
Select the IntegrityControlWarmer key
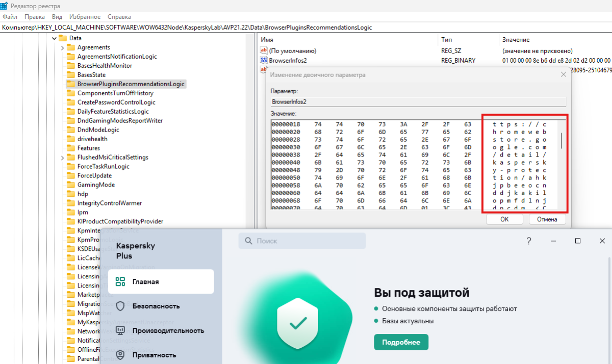click(109, 203)
